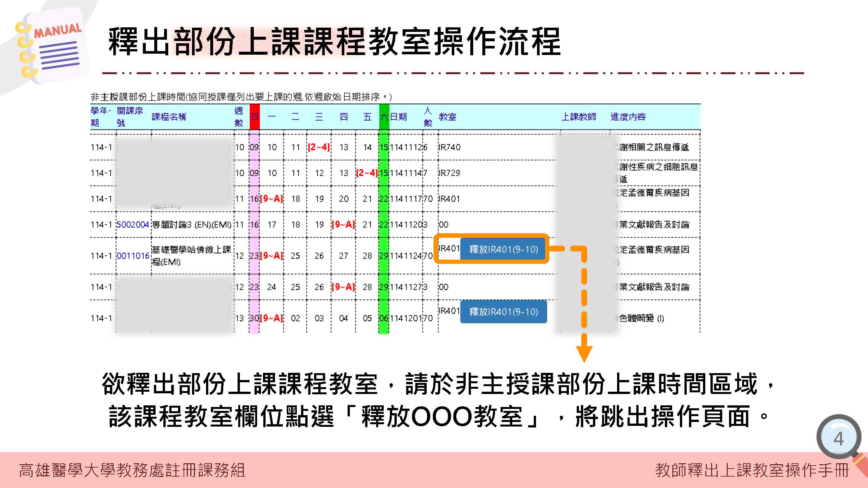Click classroom code IR401
Viewport: 868px width, 488px height.
[449, 199]
